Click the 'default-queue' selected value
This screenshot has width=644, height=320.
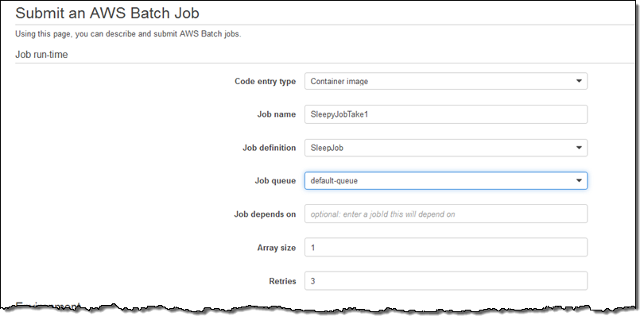[x=335, y=181]
